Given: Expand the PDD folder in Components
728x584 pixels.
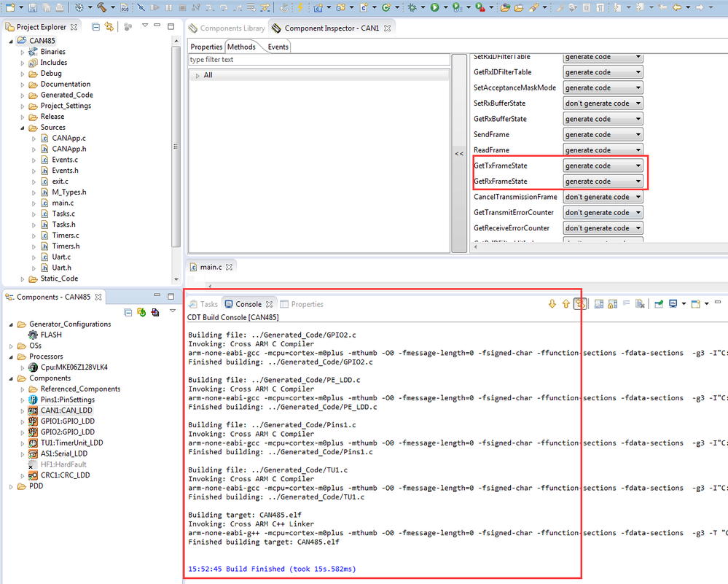Looking at the screenshot, I should (11, 486).
